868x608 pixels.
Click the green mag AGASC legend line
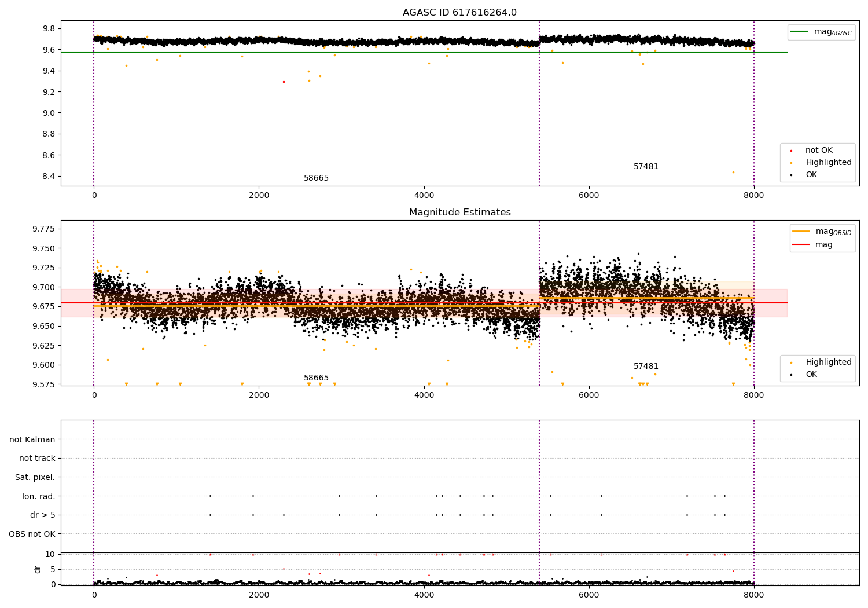[x=800, y=32]
